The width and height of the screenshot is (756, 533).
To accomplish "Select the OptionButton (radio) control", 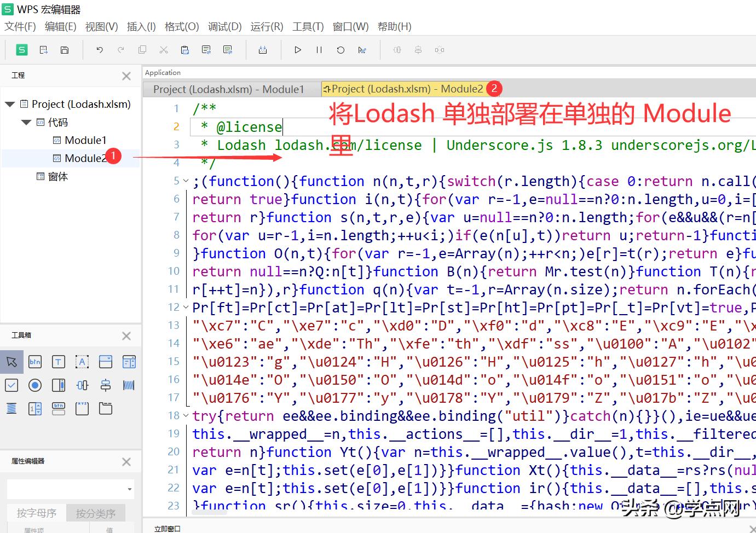I will (35, 385).
